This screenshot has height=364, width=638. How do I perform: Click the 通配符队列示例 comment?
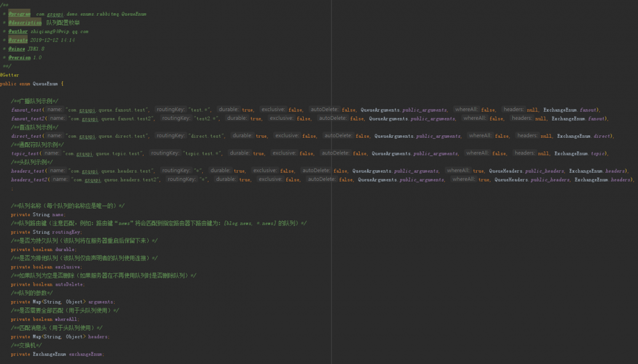coord(38,145)
